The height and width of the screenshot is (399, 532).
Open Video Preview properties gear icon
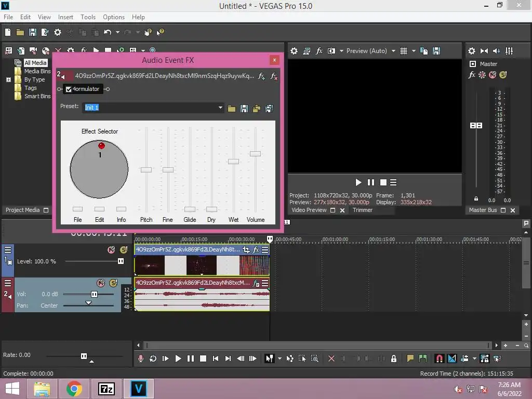pos(294,51)
